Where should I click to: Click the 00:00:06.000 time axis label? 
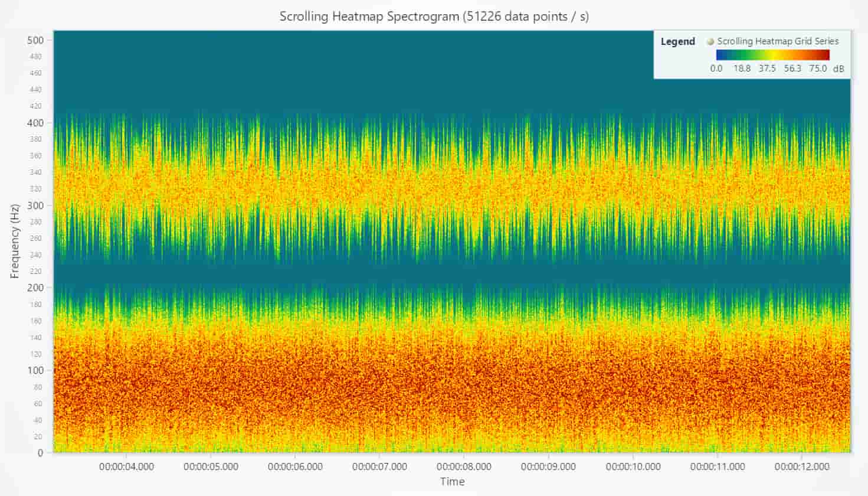click(x=295, y=466)
